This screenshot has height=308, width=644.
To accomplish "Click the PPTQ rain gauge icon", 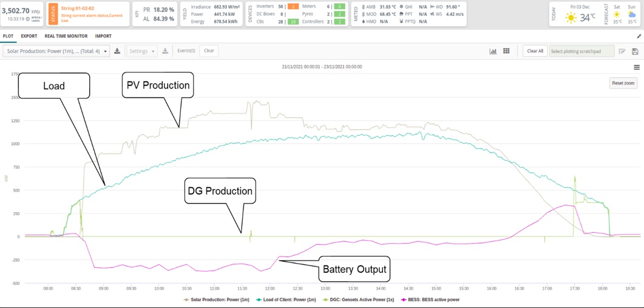I will (x=401, y=21).
